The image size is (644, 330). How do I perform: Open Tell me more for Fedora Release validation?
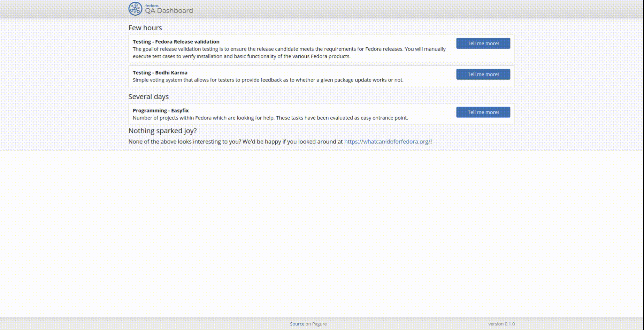(483, 43)
